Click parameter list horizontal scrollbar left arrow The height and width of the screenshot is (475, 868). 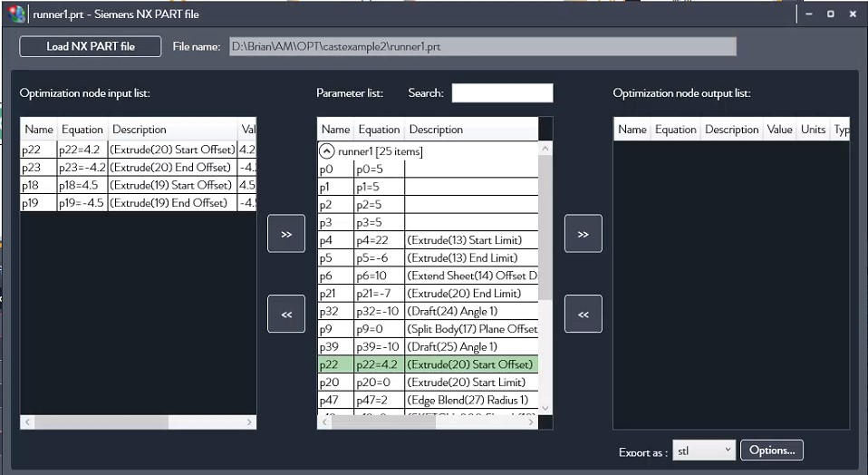(324, 422)
